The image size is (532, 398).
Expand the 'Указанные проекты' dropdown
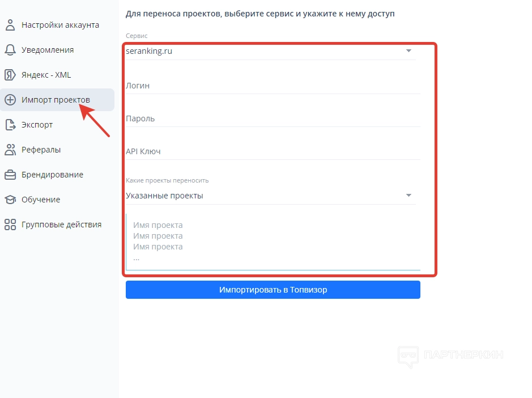[270, 196]
